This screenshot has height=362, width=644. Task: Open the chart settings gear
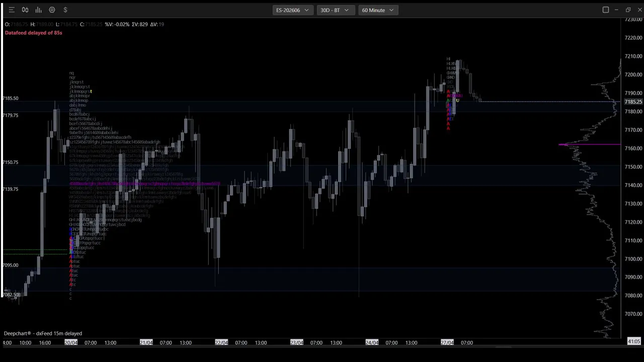click(x=52, y=10)
